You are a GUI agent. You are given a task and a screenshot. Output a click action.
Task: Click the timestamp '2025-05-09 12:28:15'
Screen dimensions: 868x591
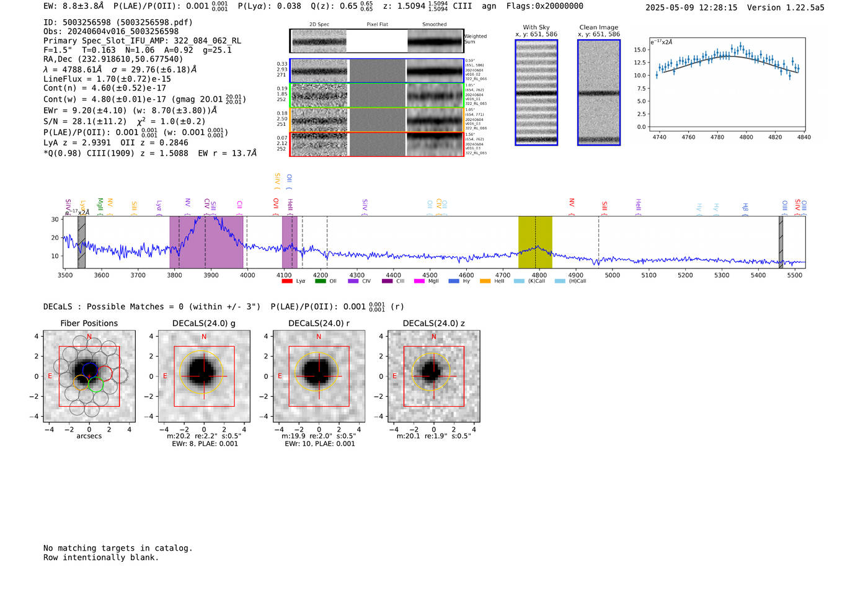tap(691, 7)
